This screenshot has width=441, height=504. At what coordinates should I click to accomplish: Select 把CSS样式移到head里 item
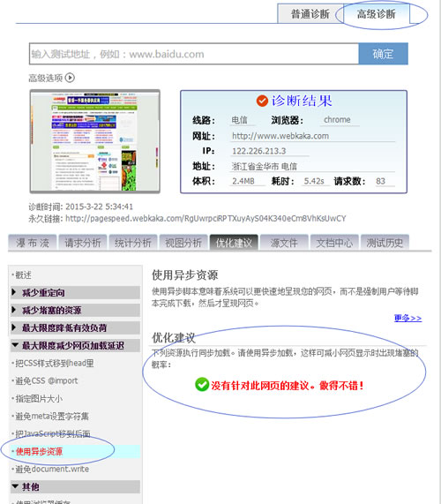[55, 363]
